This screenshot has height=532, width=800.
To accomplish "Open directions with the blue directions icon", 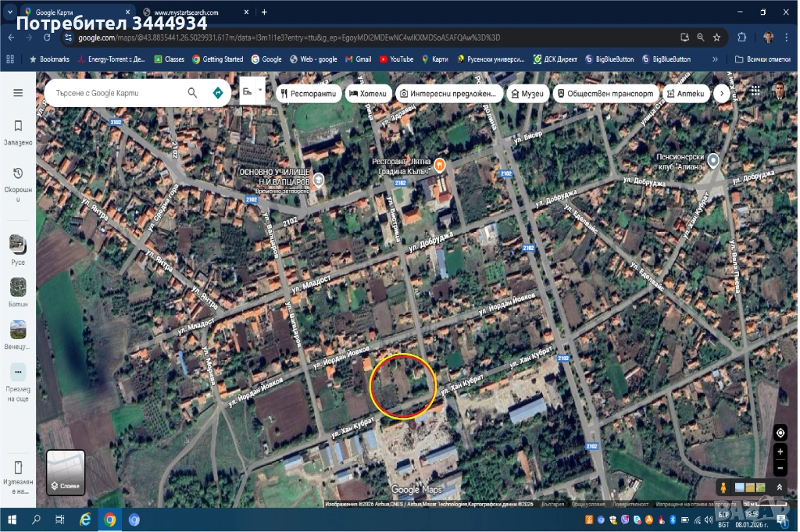I will (x=217, y=92).
